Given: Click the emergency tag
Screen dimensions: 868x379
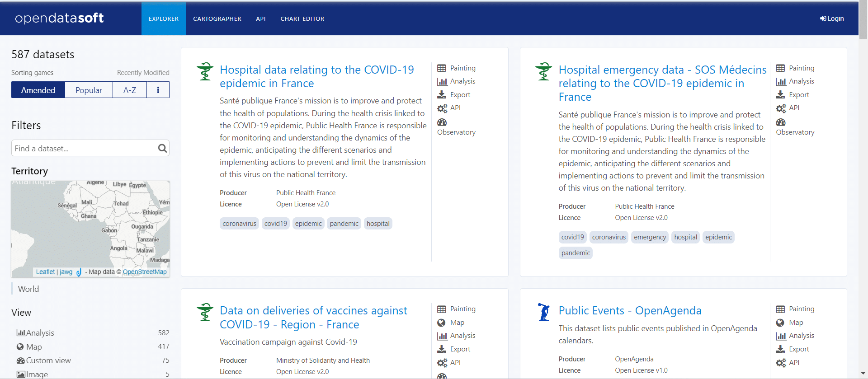Looking at the screenshot, I should pyautogui.click(x=650, y=237).
